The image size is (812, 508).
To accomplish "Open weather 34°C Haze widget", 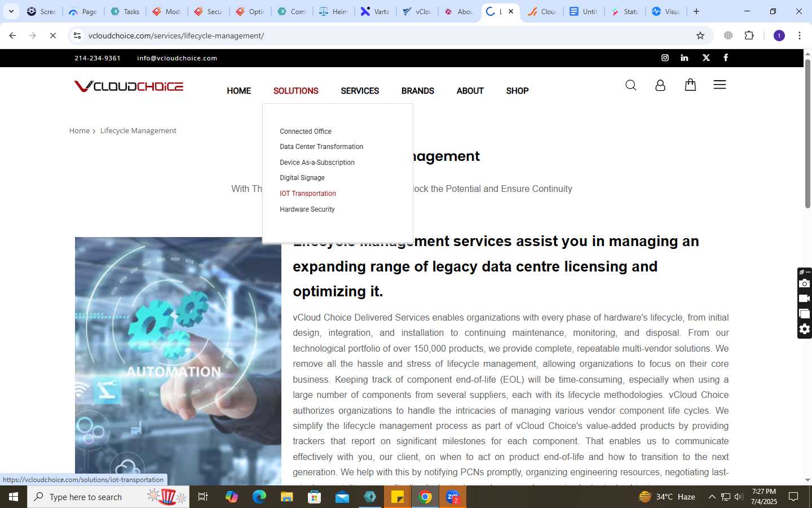I will [x=667, y=497].
